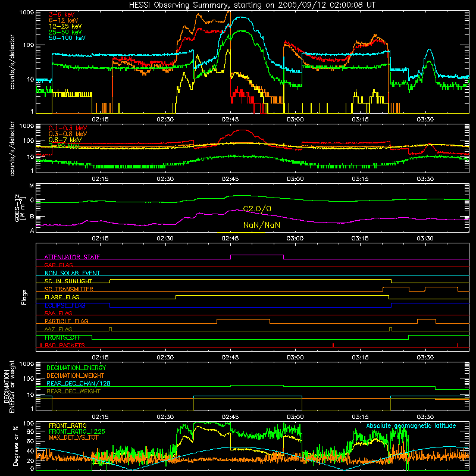Click the "DECIMATION_WEIGHT" legend text
This screenshot has width=476, height=476.
click(x=76, y=376)
